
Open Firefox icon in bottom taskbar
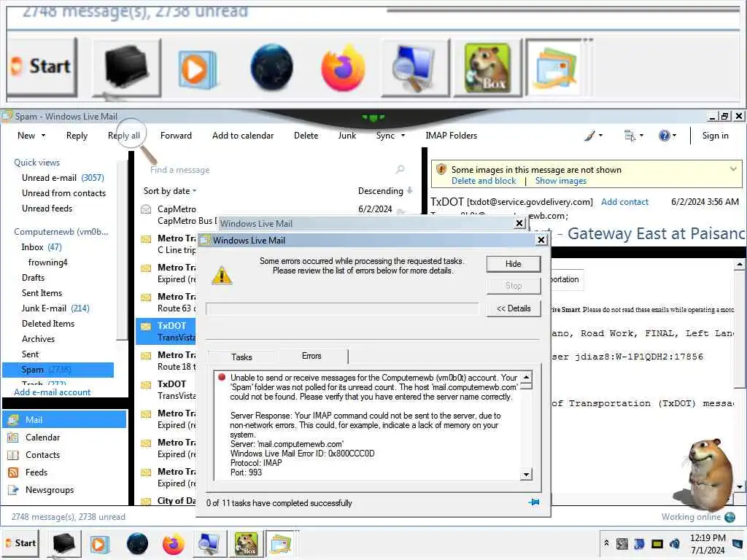click(x=174, y=544)
